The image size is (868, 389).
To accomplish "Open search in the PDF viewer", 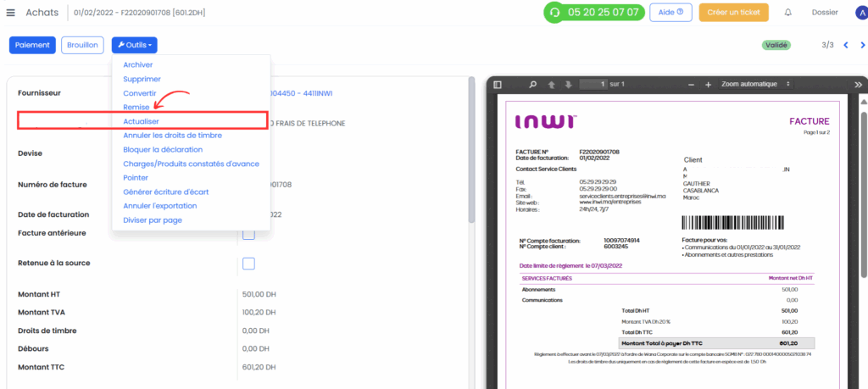I will click(x=532, y=85).
